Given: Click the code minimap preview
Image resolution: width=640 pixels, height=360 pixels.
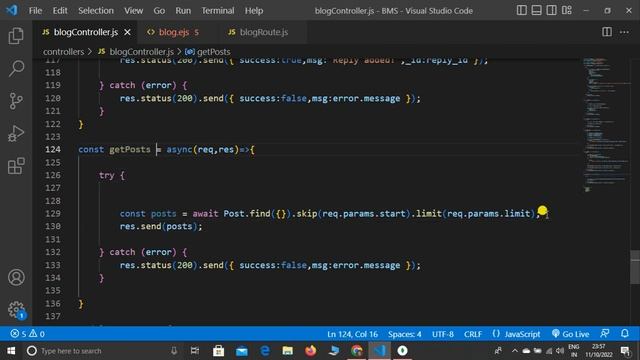Looking at the screenshot, I should 606,124.
